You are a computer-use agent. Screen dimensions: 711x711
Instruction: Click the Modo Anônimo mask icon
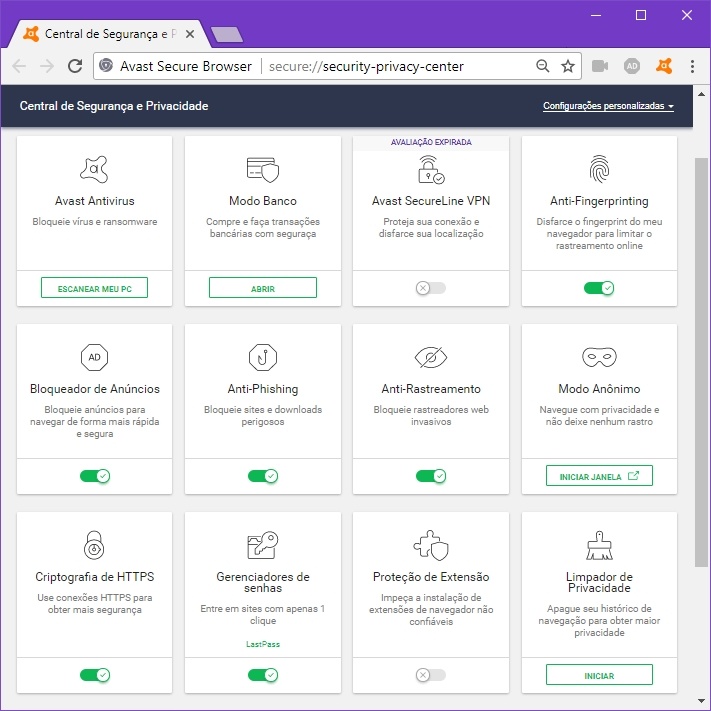tap(599, 357)
